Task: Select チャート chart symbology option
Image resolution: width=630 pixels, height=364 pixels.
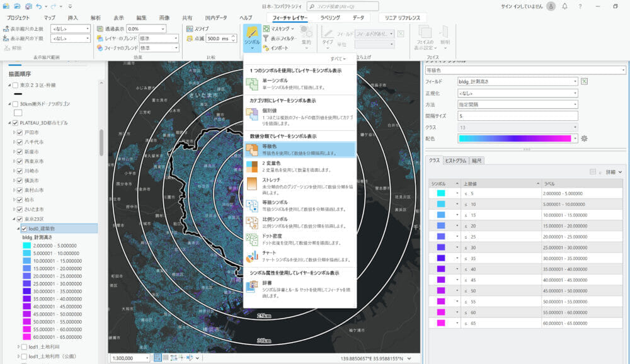Action: pyautogui.click(x=300, y=256)
